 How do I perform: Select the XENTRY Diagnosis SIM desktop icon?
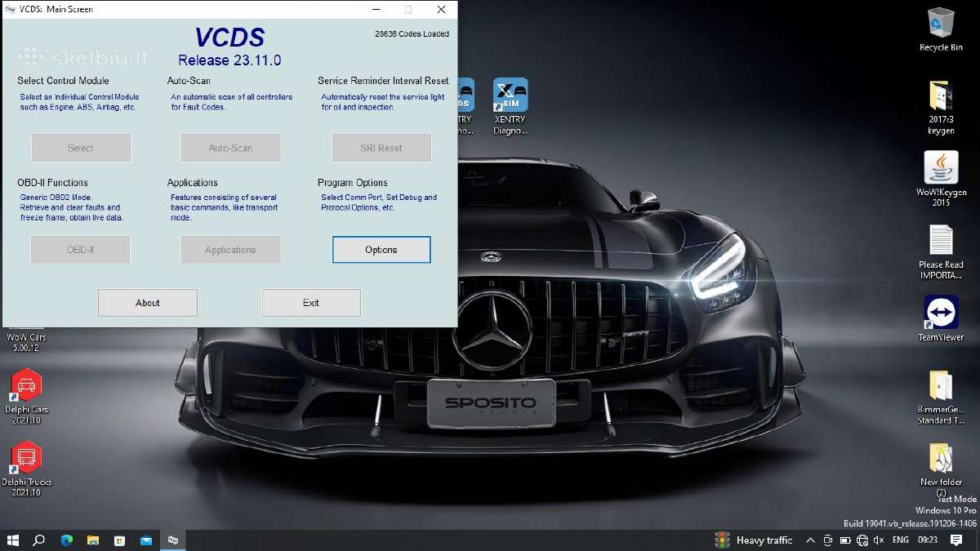coord(510,107)
